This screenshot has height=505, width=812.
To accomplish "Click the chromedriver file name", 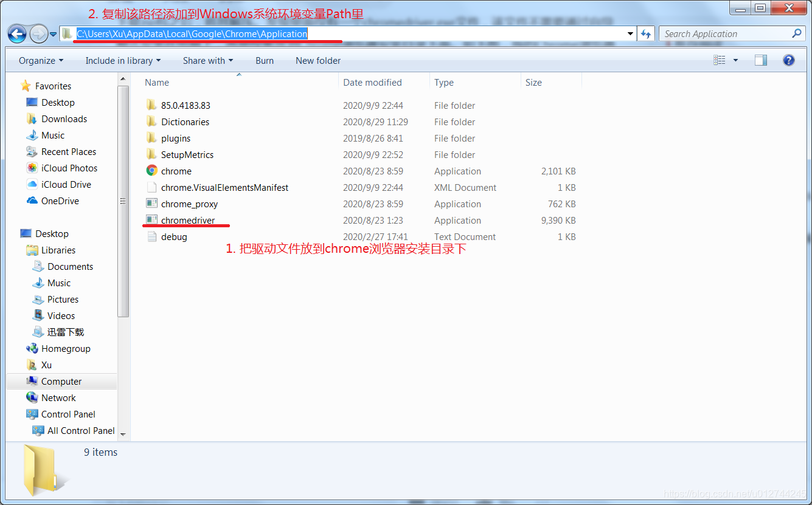I will point(188,221).
